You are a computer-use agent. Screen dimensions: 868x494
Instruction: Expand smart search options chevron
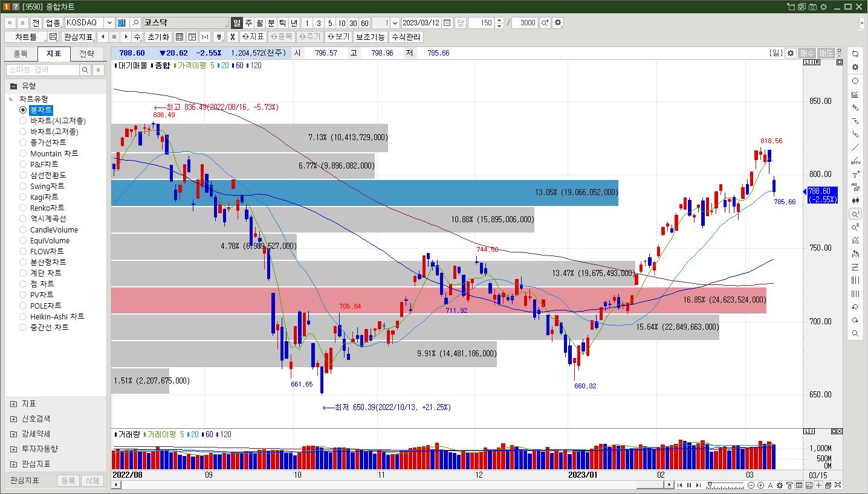pos(99,70)
